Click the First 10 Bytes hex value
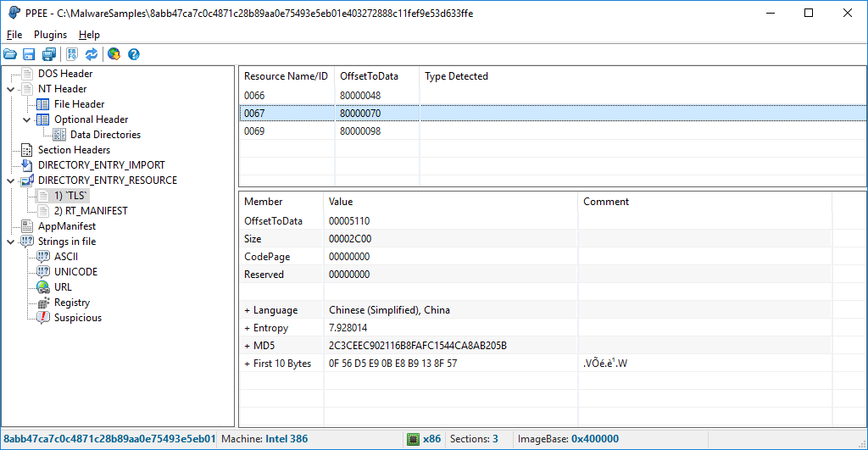868x450 pixels. tap(393, 364)
